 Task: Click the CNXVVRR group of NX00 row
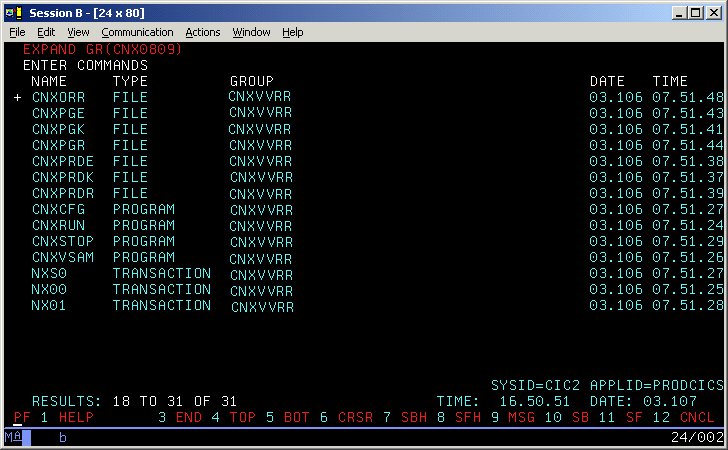tap(261, 291)
